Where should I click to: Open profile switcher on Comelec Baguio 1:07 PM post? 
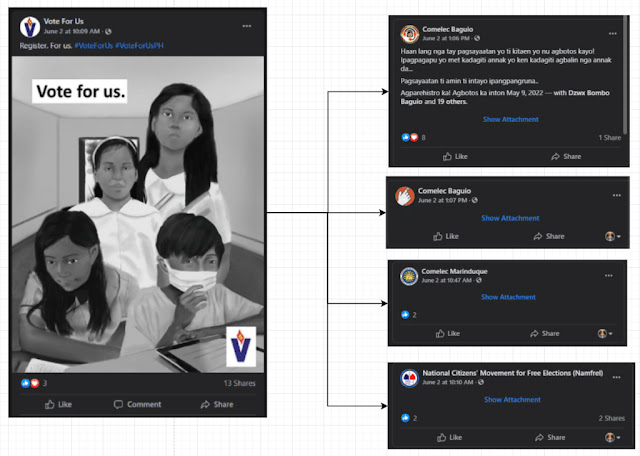(x=613, y=236)
